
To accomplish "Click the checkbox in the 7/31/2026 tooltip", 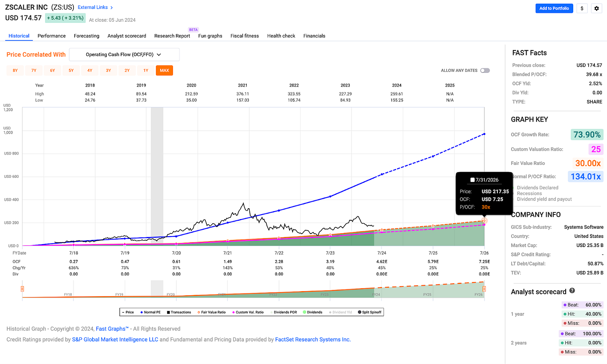I will click(472, 180).
